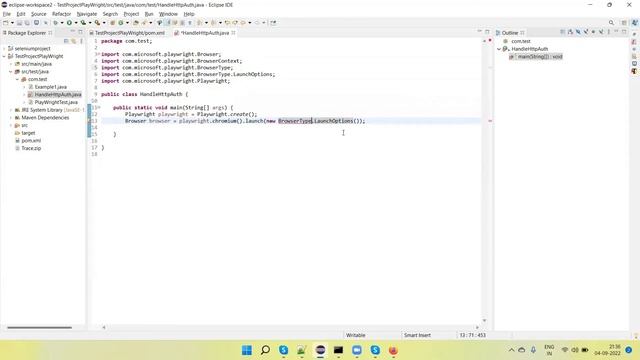Select pom.xml file in Package Explorer
This screenshot has width=640, height=360.
pos(31,140)
